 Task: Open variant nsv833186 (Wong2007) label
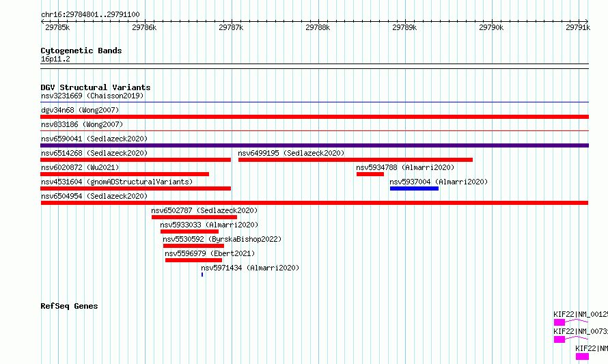(82, 124)
